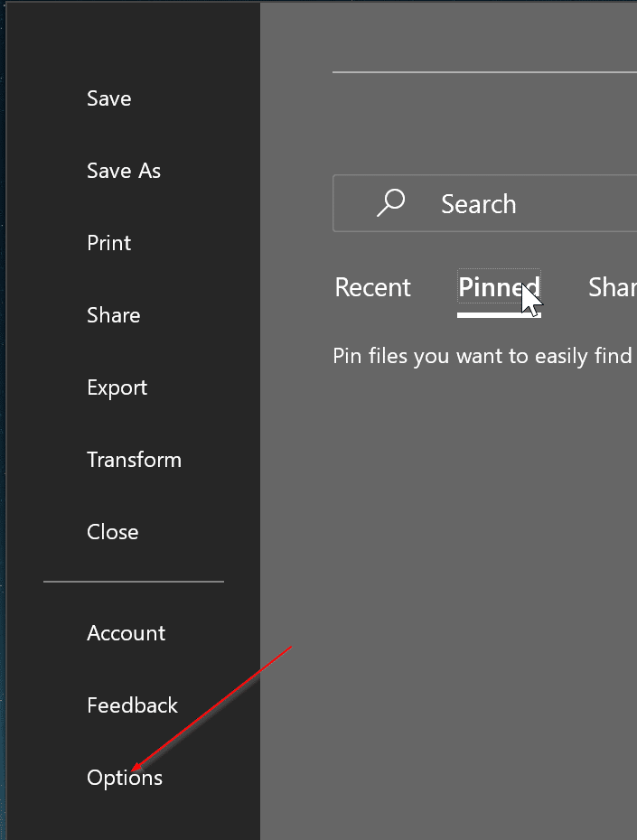Viewport: 637px width, 840px height.
Task: View your Account information
Action: point(126,632)
